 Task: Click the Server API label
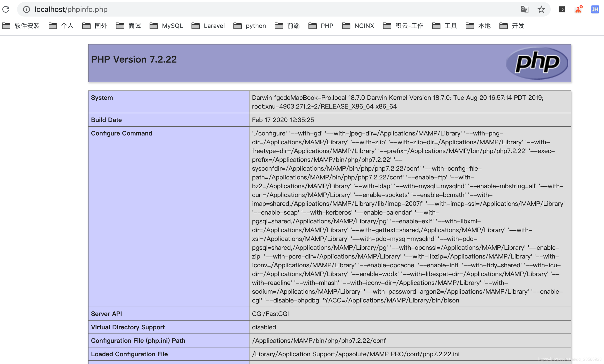pyautogui.click(x=106, y=314)
